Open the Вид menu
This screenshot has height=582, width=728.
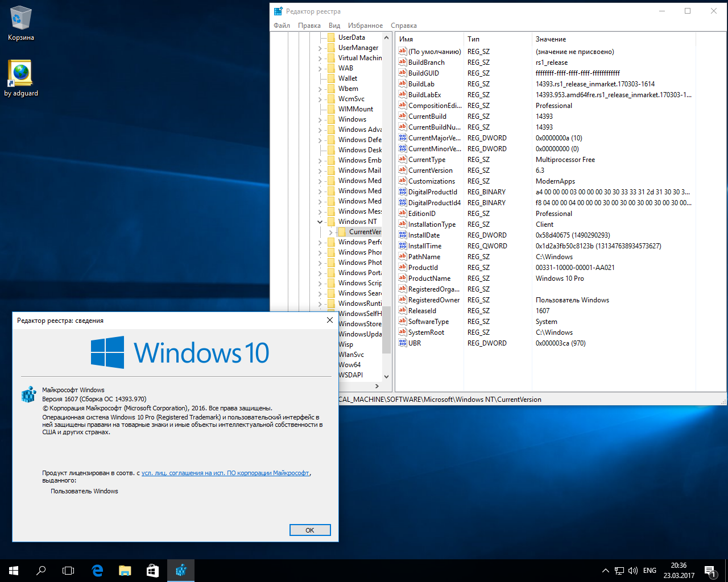click(334, 26)
